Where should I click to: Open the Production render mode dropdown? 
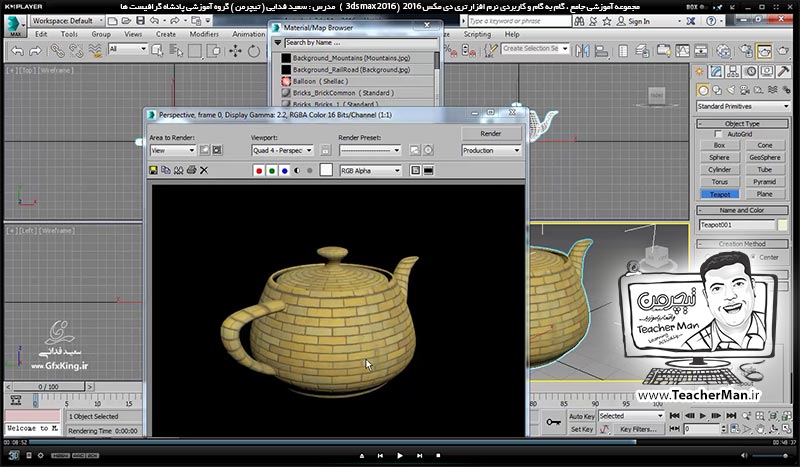[491, 150]
